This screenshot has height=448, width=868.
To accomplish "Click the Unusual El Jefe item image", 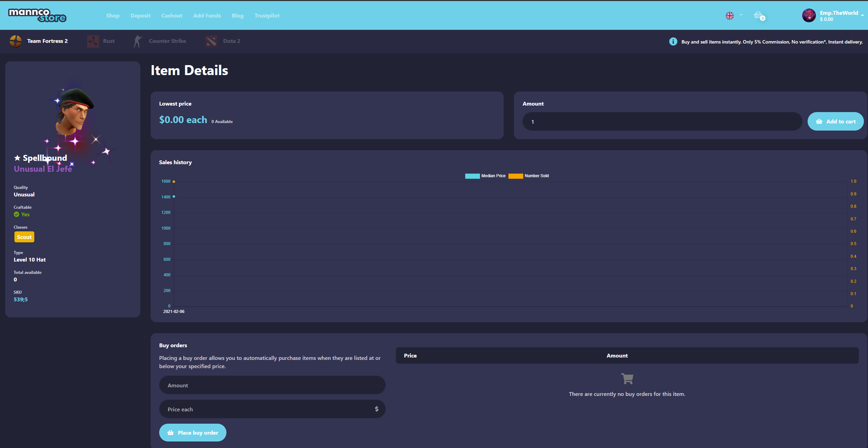I will pos(75,111).
